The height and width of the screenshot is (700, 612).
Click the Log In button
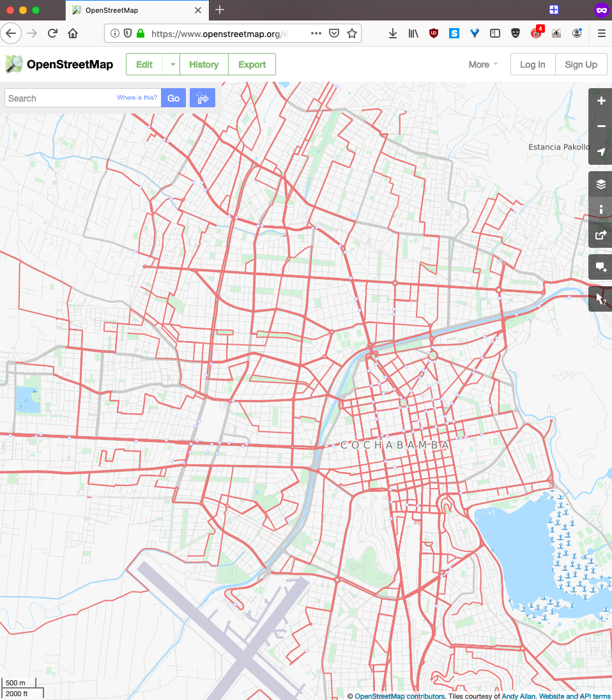click(533, 65)
